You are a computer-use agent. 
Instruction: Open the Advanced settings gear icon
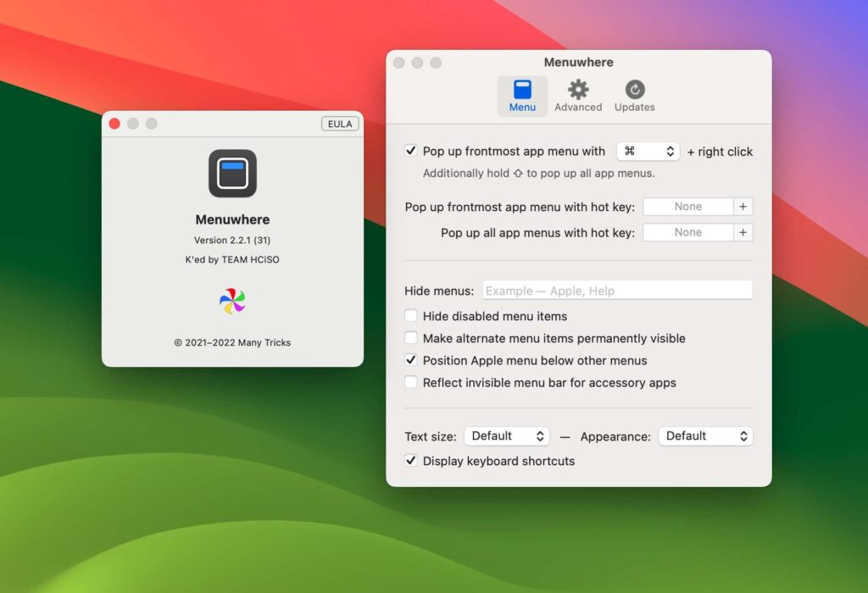pyautogui.click(x=577, y=88)
